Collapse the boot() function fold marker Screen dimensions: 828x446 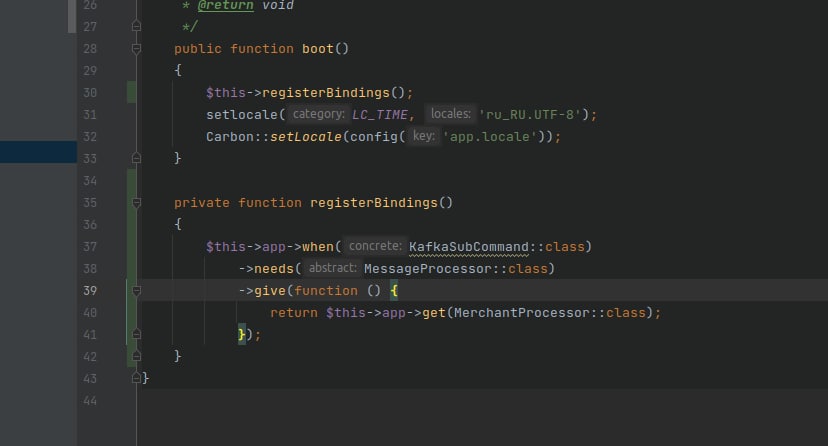click(x=136, y=49)
